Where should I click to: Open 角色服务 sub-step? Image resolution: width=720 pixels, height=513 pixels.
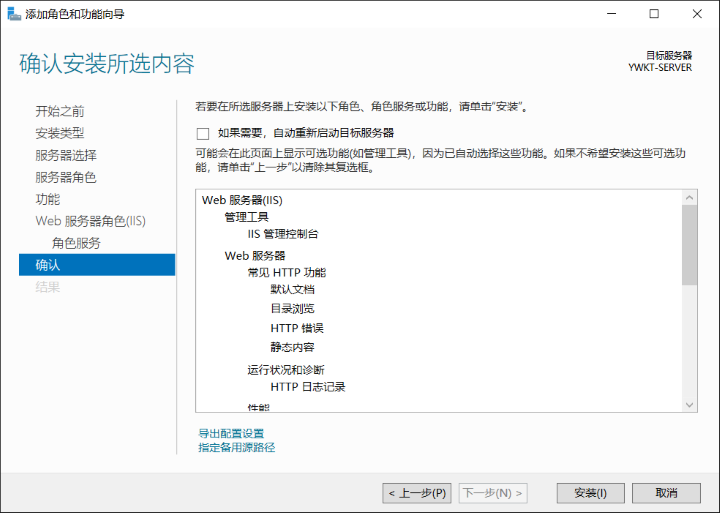[x=76, y=243]
